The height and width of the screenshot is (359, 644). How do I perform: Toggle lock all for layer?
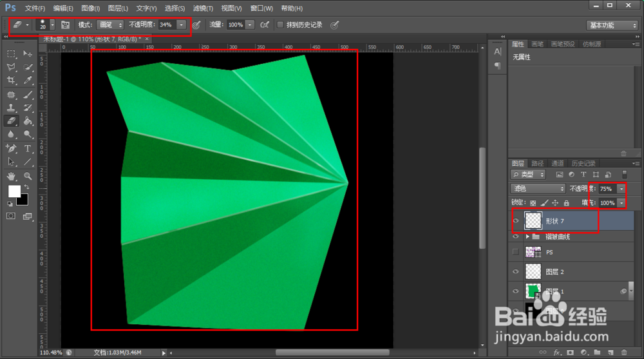pyautogui.click(x=566, y=203)
